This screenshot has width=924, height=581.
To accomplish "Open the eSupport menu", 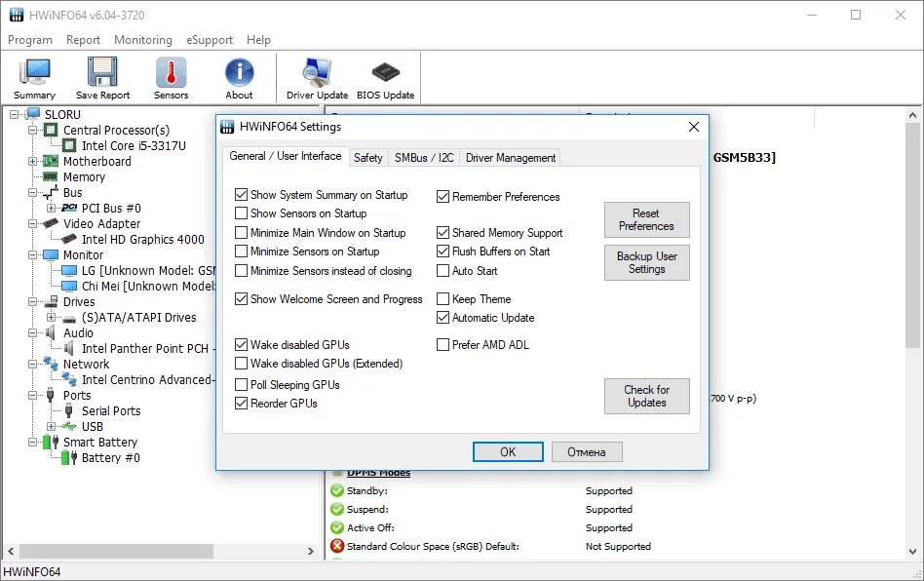I will (x=210, y=39).
